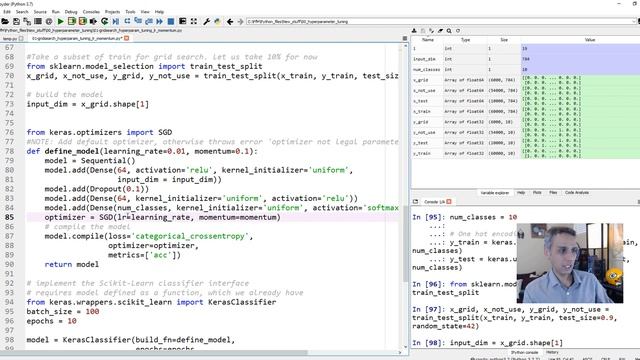Click the @ symbol finder icon
The width and height of the screenshot is (640, 360).
click(49, 21)
